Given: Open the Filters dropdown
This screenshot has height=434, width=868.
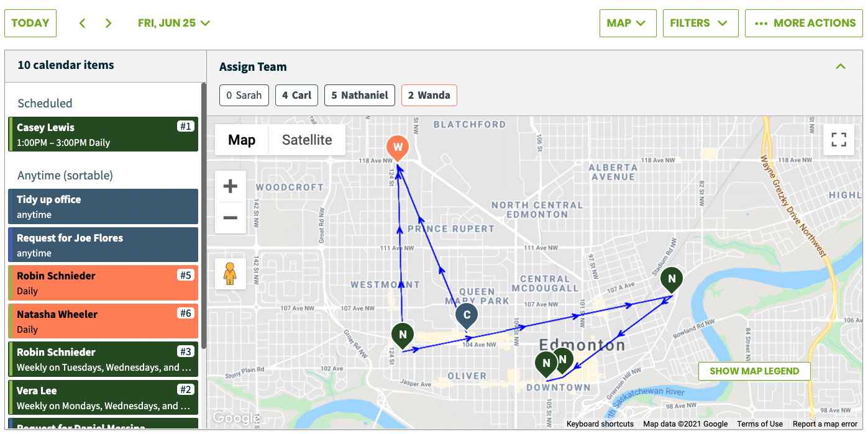Looking at the screenshot, I should [700, 23].
